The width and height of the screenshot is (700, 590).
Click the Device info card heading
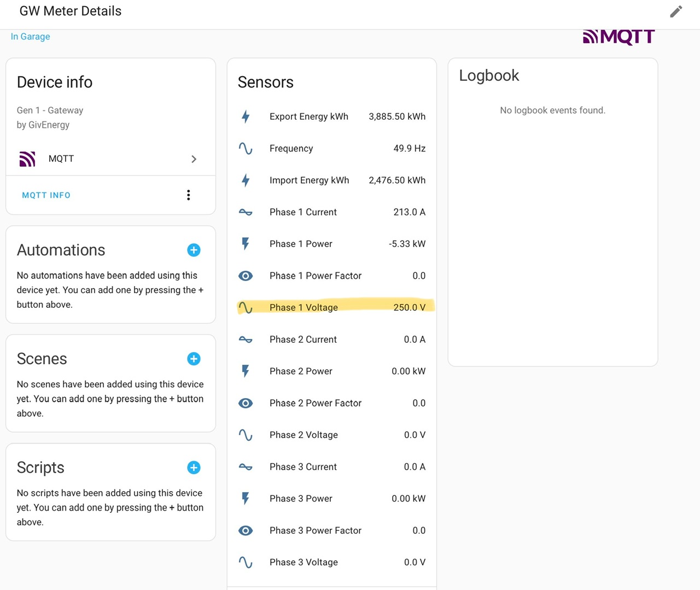(55, 82)
